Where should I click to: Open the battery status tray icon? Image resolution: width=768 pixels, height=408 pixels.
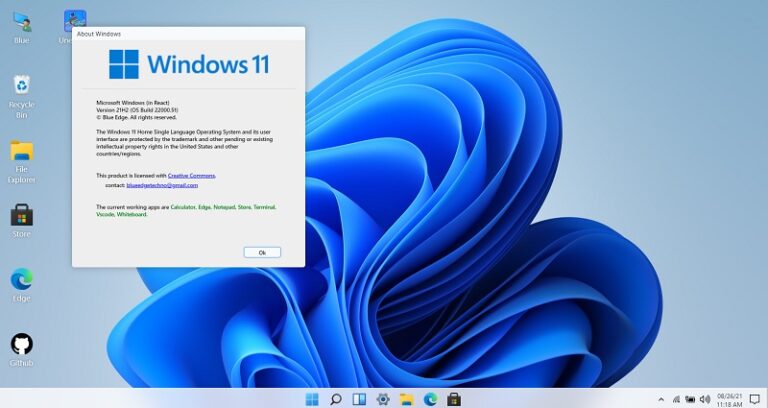tap(690, 400)
